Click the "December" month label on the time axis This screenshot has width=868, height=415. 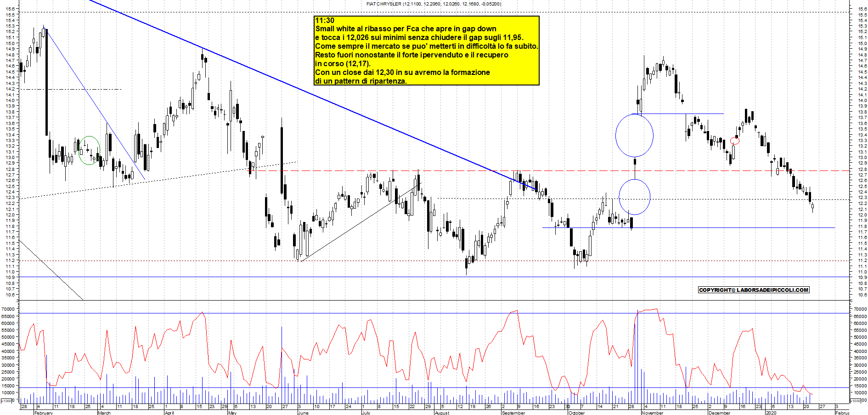coord(719,413)
